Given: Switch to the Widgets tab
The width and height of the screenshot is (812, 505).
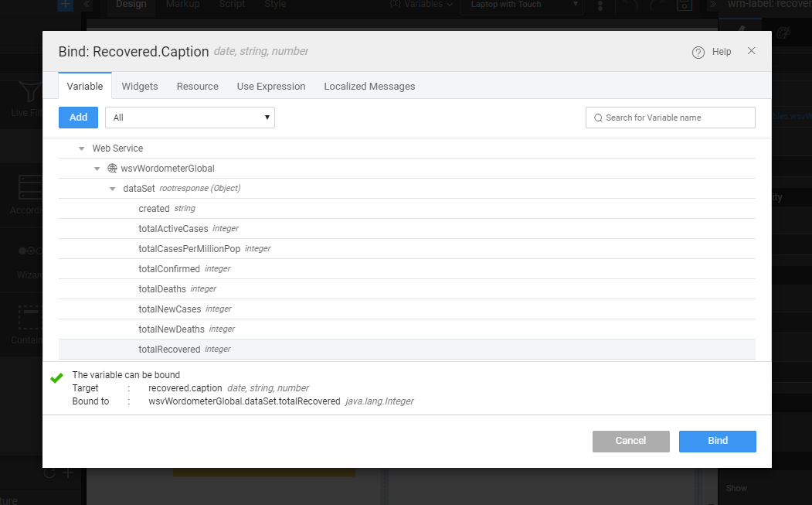Looking at the screenshot, I should pos(140,86).
